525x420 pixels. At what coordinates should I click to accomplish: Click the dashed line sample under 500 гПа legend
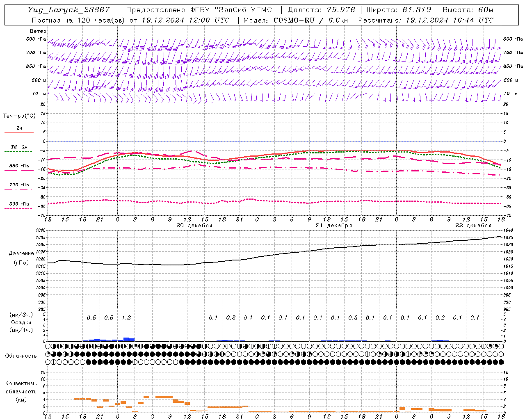(x=18, y=208)
